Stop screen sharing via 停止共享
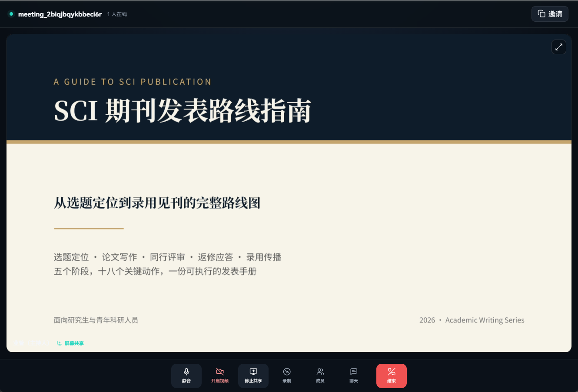Screen dimensions: 578x392 pos(253,376)
